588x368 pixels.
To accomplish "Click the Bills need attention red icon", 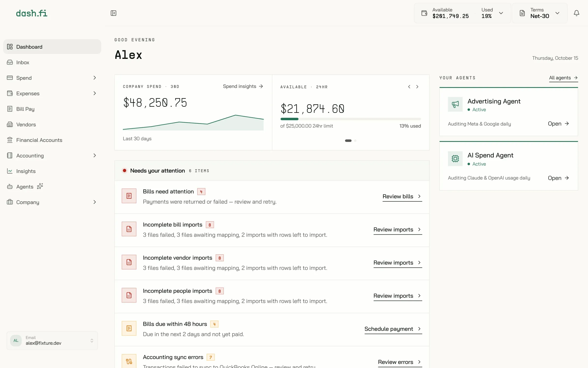I will tap(129, 196).
